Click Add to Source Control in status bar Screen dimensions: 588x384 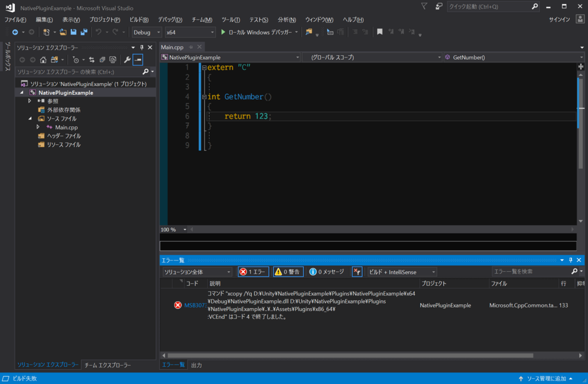[x=546, y=379]
